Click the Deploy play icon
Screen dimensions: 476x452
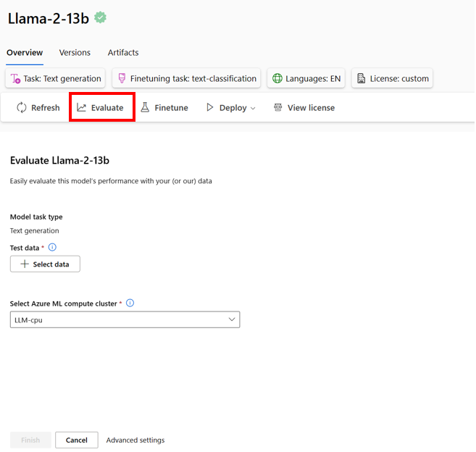(x=210, y=108)
